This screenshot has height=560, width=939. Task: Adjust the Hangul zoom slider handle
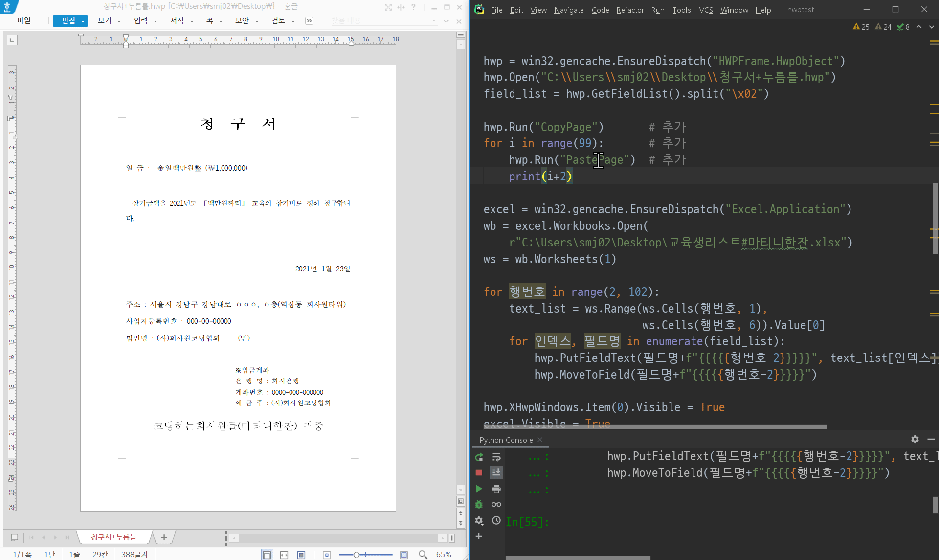pos(357,555)
